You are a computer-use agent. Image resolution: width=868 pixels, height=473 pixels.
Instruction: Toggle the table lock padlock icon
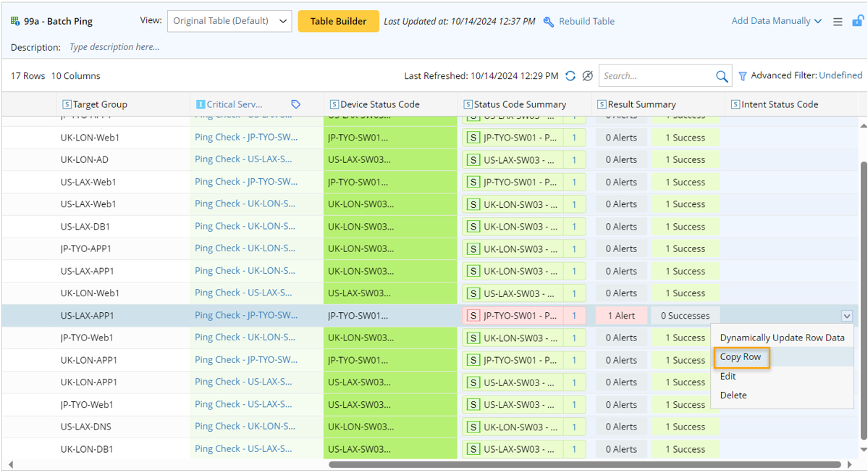click(857, 21)
